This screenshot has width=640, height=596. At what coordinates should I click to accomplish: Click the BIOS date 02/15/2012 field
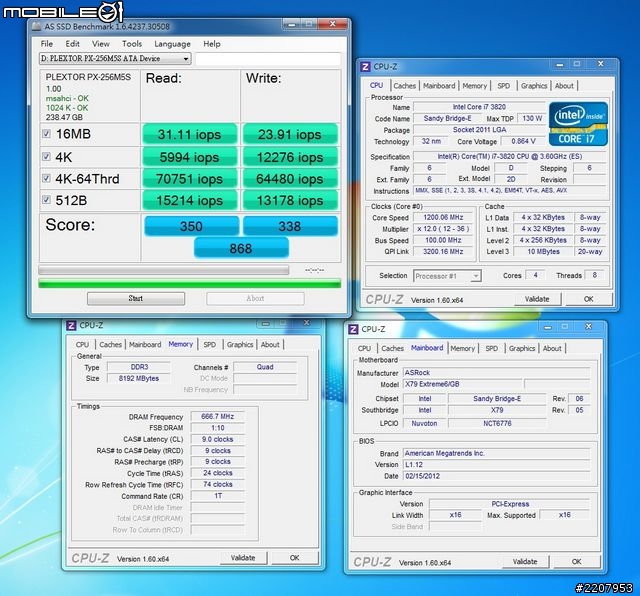click(x=496, y=476)
